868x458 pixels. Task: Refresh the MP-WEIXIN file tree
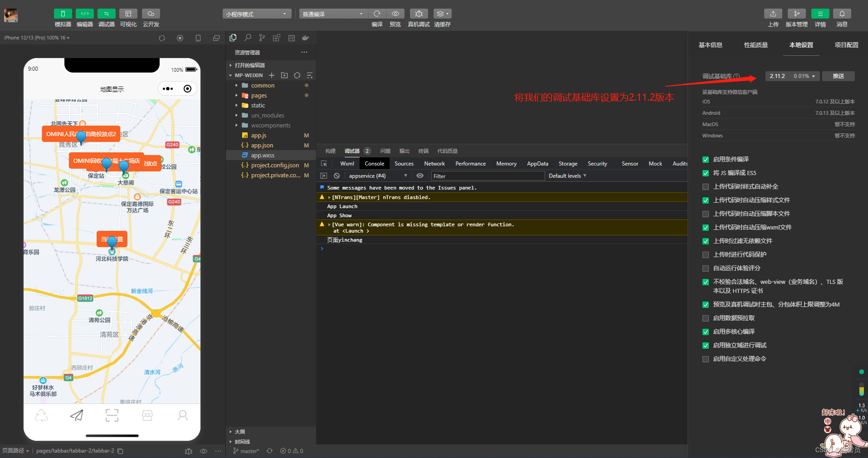[x=297, y=75]
